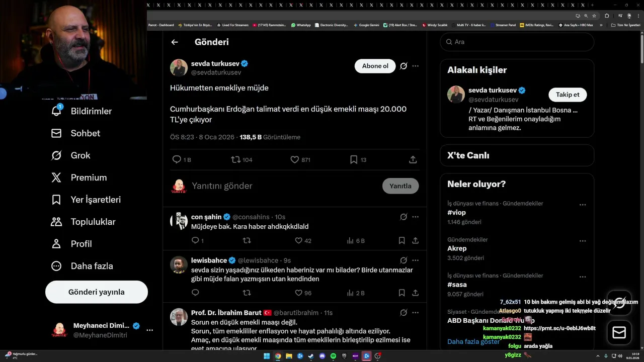The width and height of the screenshot is (644, 362).
Task: Open Steam from the taskbar
Action: (x=311, y=356)
